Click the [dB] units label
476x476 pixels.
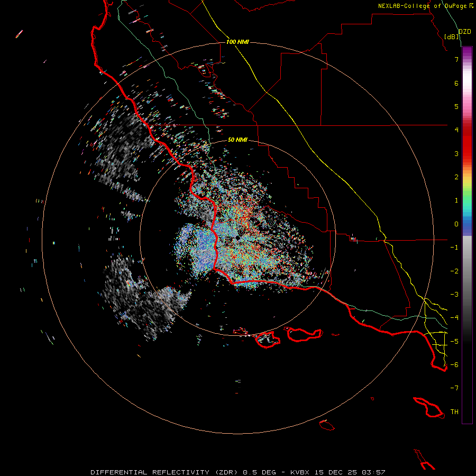click(x=452, y=36)
